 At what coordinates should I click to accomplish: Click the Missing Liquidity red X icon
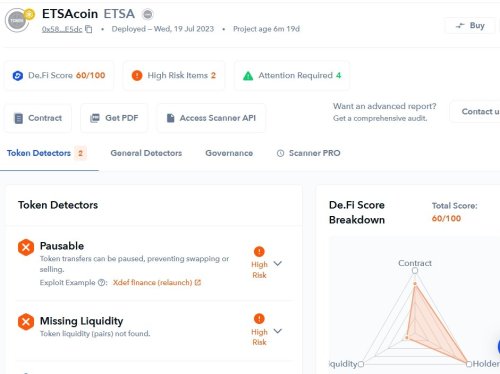[x=26, y=322]
